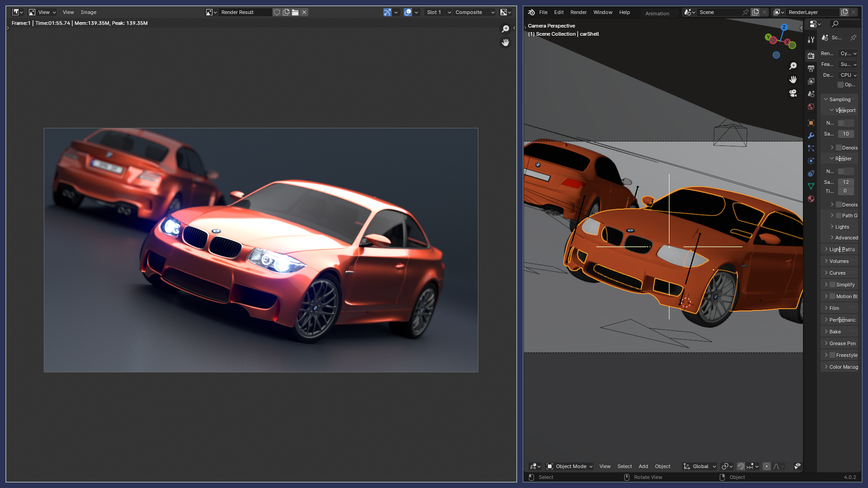The image size is (868, 488).
Task: Open the Object Mode dropdown
Action: pyautogui.click(x=570, y=466)
